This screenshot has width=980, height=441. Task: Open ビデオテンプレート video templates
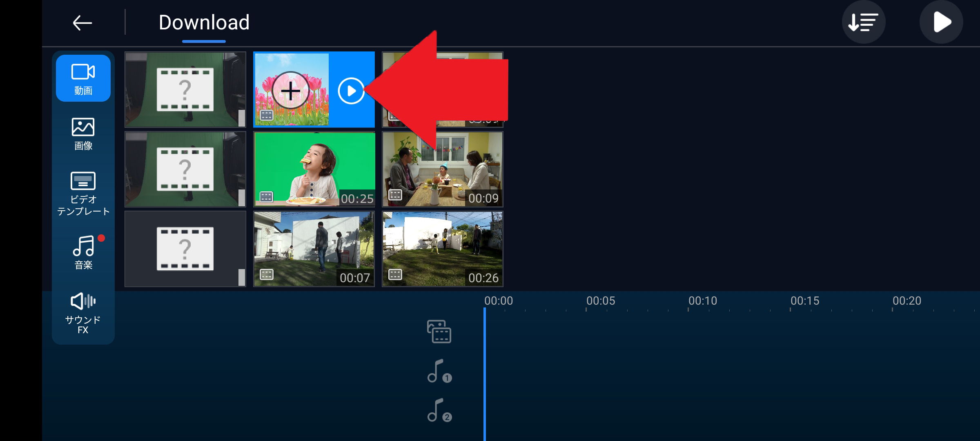pyautogui.click(x=83, y=194)
